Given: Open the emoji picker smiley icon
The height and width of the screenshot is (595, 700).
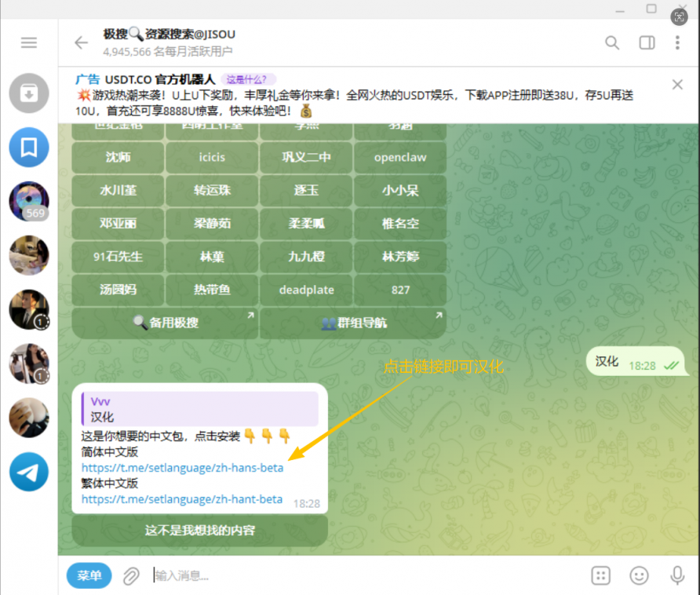Looking at the screenshot, I should pyautogui.click(x=640, y=576).
